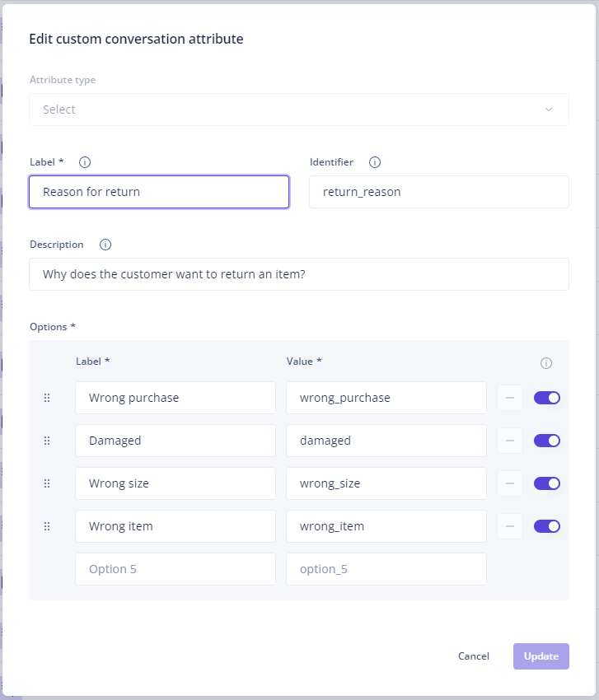This screenshot has height=700, width=599.
Task: Click the Damaged label input
Action: point(175,441)
